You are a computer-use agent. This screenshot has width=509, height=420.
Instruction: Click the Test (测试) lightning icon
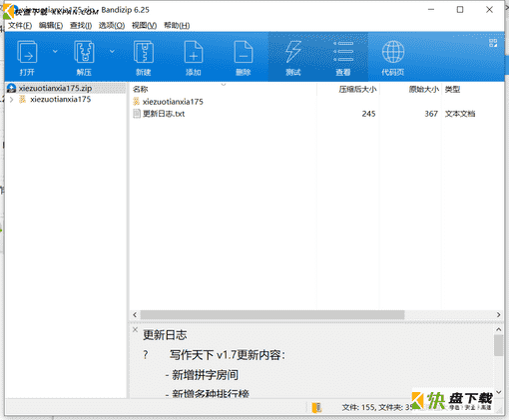pyautogui.click(x=293, y=52)
